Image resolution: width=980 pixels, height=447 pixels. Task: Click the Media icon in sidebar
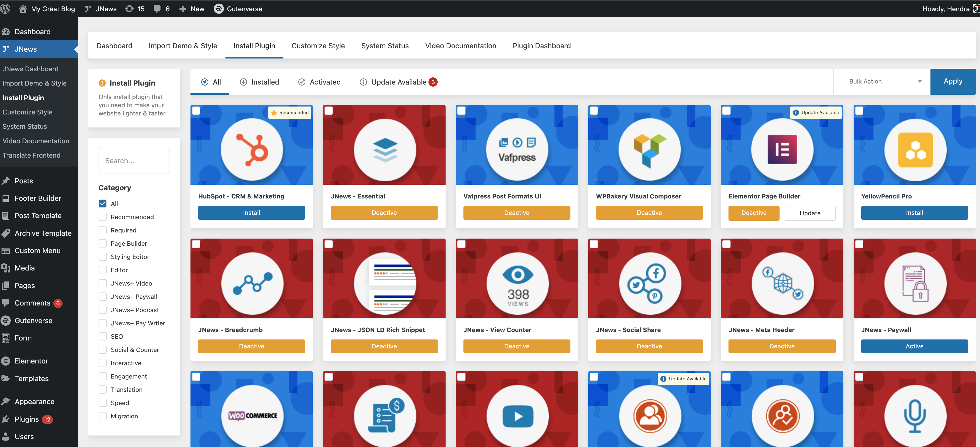pos(6,268)
